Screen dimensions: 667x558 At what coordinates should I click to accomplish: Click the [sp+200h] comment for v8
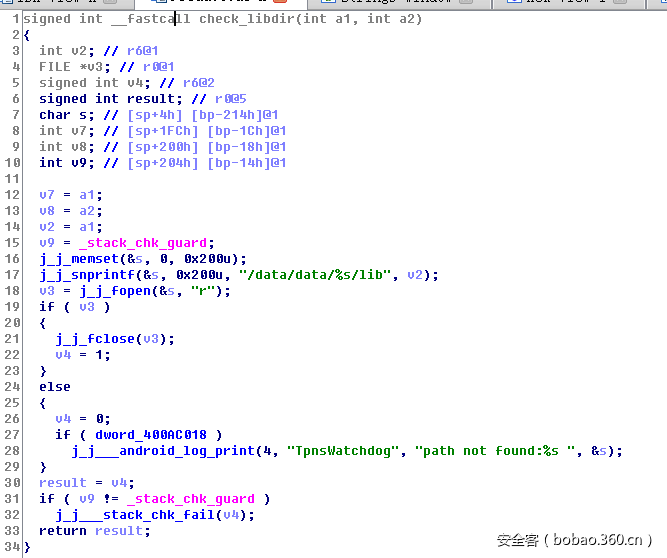click(x=162, y=147)
